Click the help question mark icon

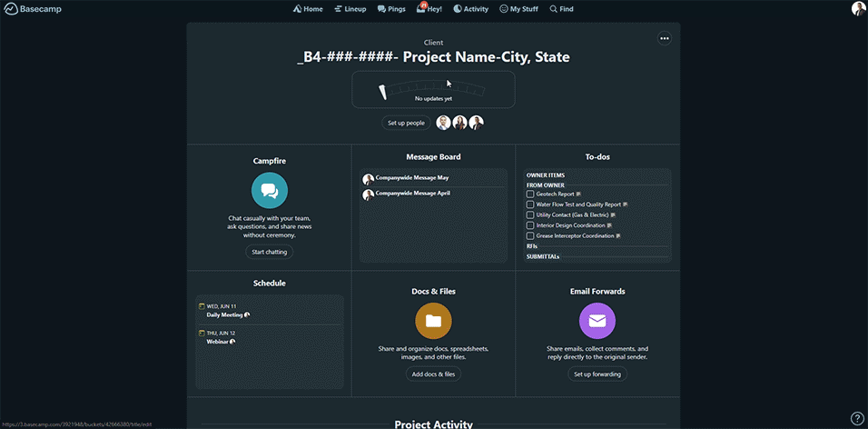click(x=856, y=418)
